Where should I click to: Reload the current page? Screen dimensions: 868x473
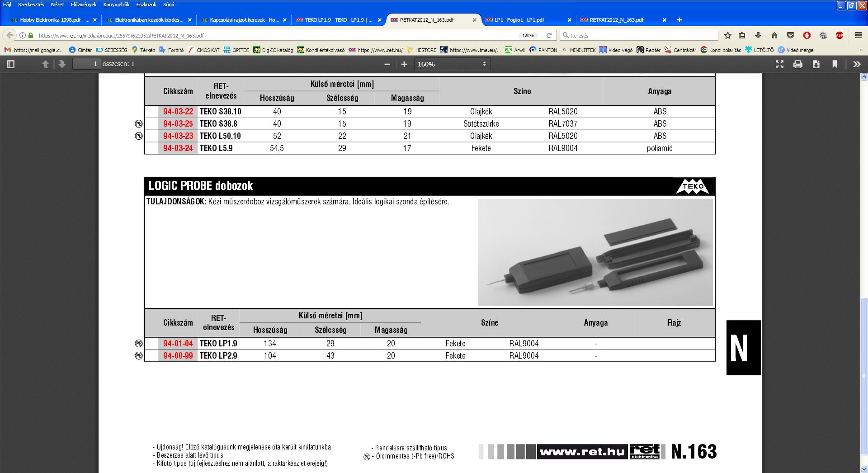tap(549, 35)
